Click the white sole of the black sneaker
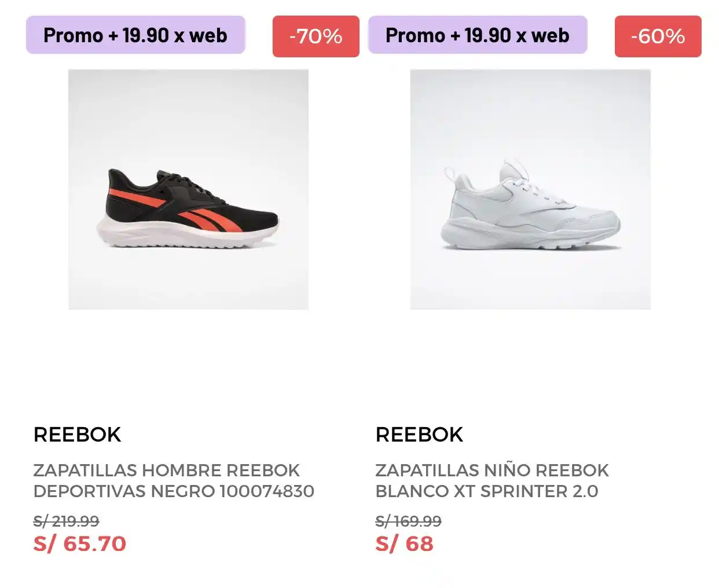The height and width of the screenshot is (588, 719). pyautogui.click(x=185, y=236)
